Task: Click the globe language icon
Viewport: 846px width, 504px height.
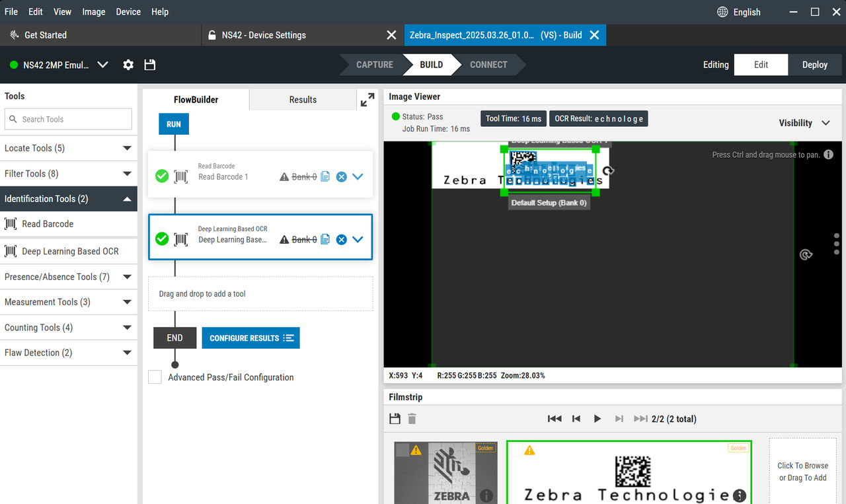Action: pos(723,12)
